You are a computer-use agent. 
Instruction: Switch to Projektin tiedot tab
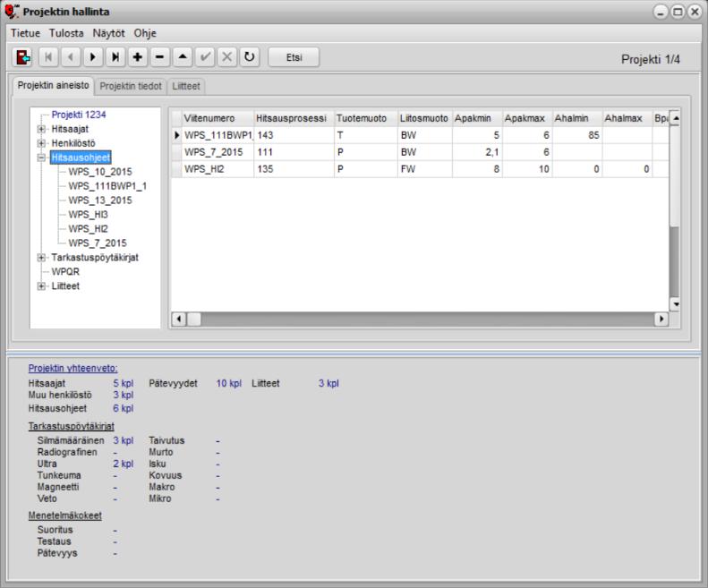[131, 86]
